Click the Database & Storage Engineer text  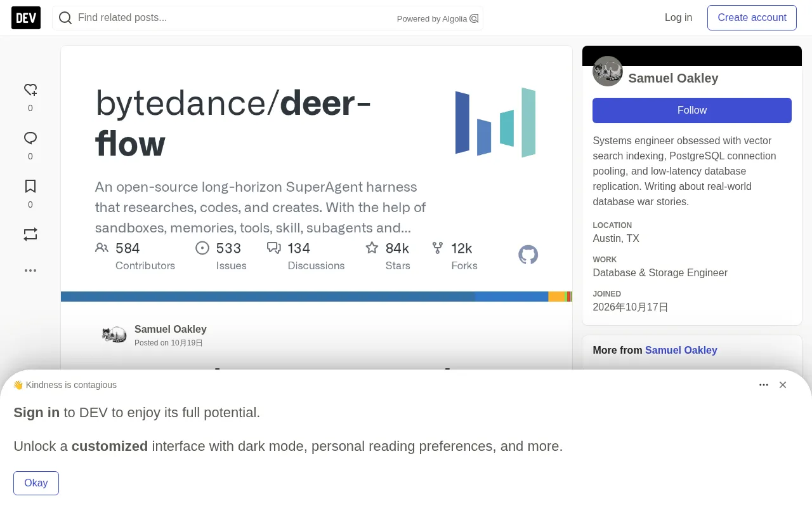(660, 273)
